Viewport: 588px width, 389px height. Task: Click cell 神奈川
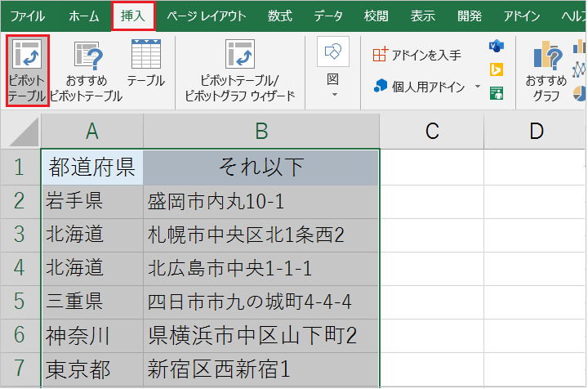[x=92, y=335]
